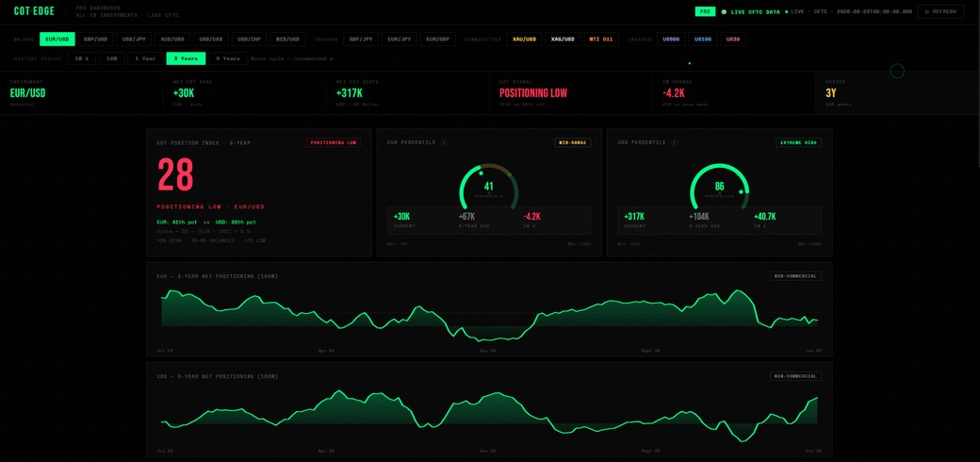
Task: Click the red POSITIONING LOW COT signal text
Action: [x=533, y=93]
